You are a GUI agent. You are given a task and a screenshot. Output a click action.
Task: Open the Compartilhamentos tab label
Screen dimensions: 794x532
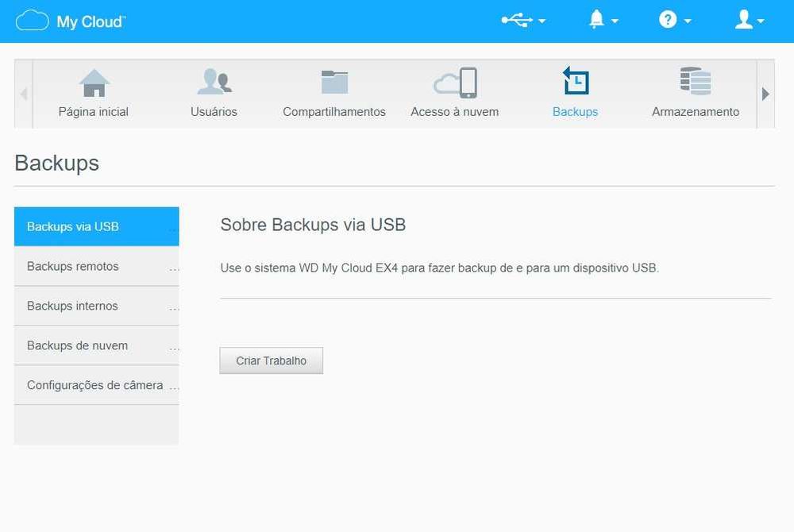(334, 112)
